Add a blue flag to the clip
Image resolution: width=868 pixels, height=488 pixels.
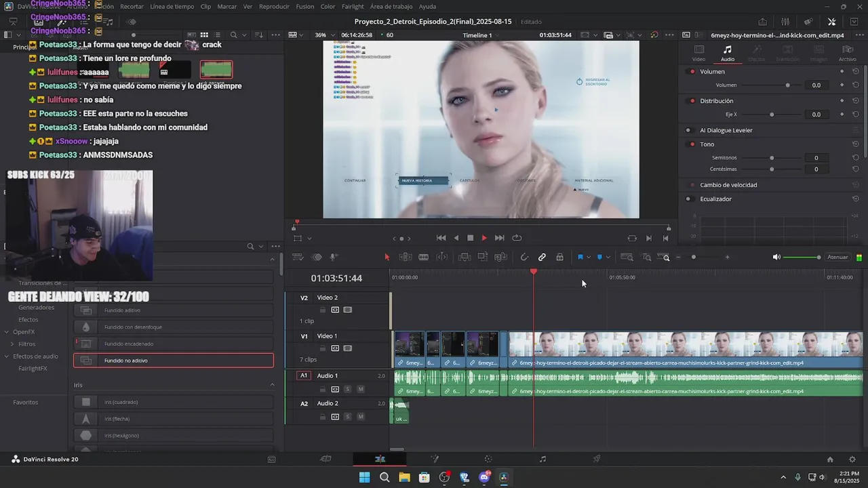(580, 257)
